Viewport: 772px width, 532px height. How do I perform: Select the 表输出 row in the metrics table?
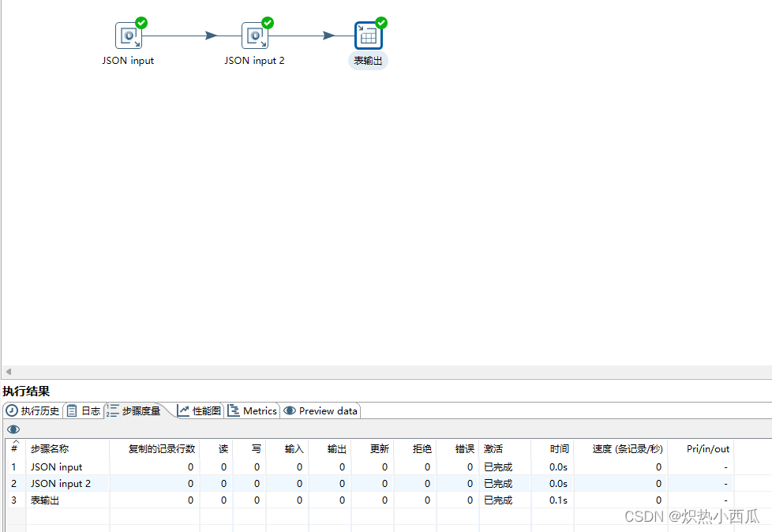[47, 500]
